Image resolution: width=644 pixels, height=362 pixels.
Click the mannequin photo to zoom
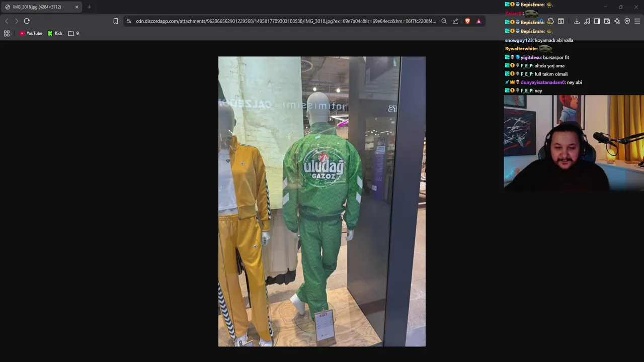[x=322, y=201]
